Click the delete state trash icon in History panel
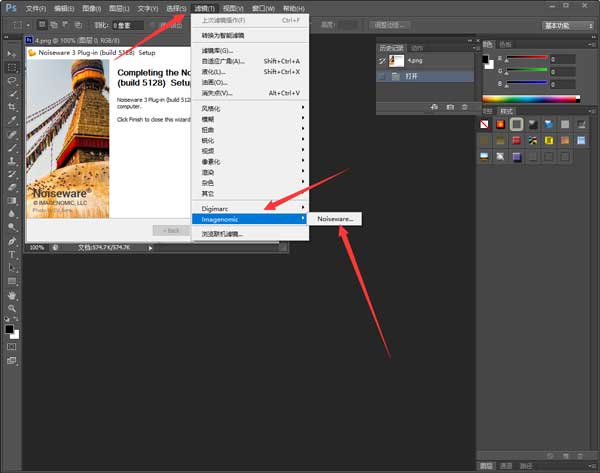600x473 pixels. pyautogui.click(x=465, y=107)
